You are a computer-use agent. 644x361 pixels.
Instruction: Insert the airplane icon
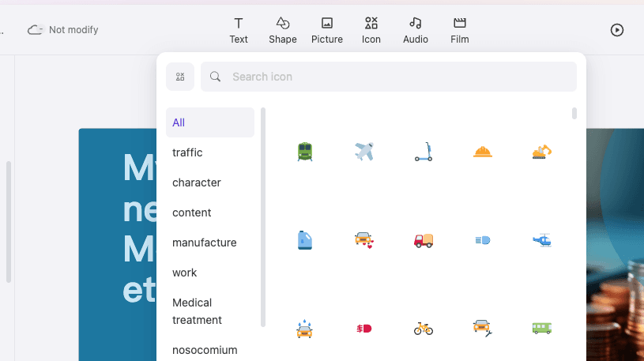coord(364,152)
